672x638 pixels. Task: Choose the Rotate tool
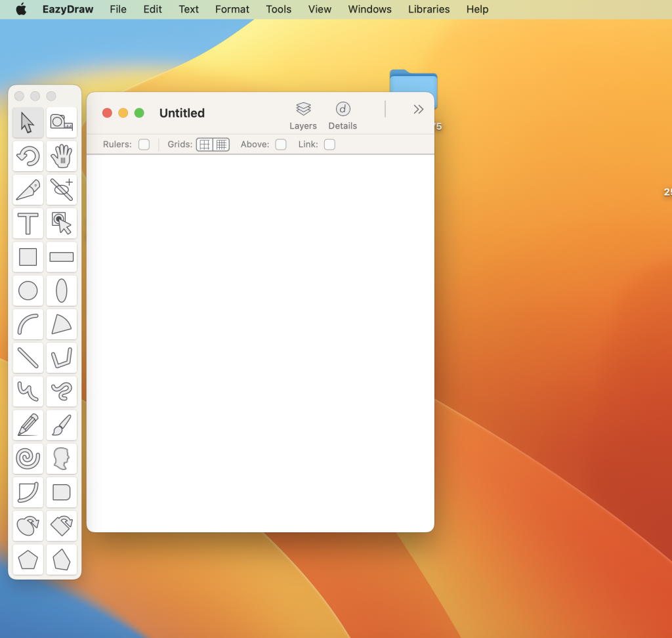click(x=28, y=156)
